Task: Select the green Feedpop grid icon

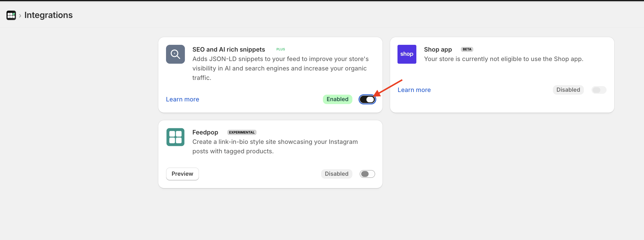Action: click(x=175, y=137)
